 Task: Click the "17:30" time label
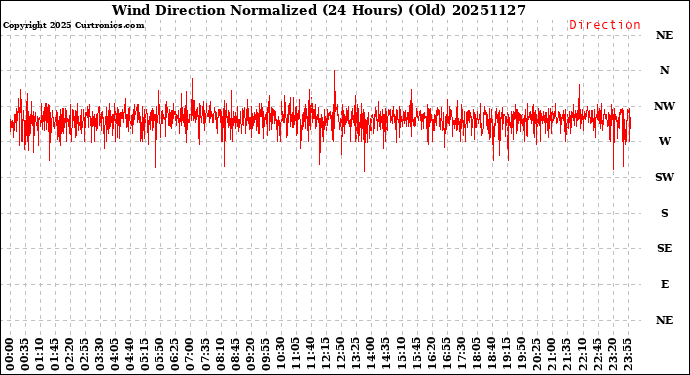pos(461,355)
